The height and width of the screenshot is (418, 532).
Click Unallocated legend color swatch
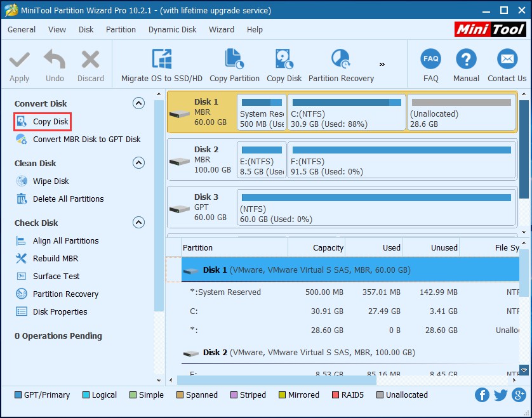380,395
